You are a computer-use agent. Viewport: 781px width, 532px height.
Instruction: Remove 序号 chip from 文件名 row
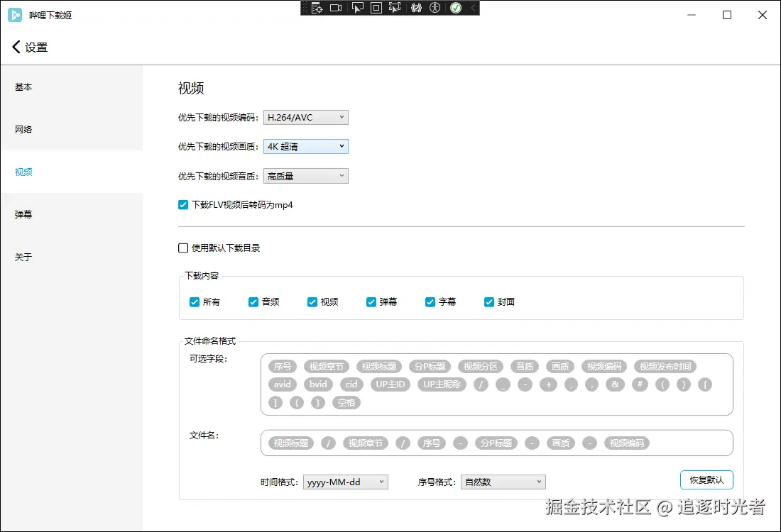click(x=432, y=443)
